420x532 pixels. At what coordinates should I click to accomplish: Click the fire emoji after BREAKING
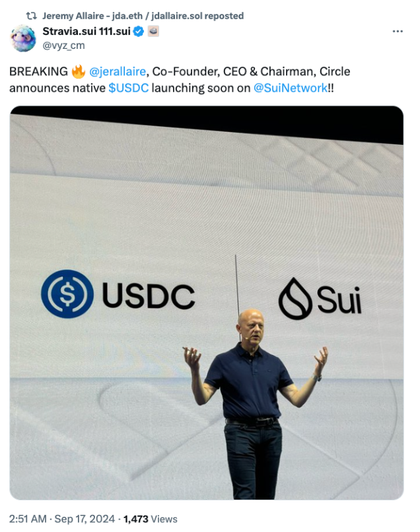[78, 71]
